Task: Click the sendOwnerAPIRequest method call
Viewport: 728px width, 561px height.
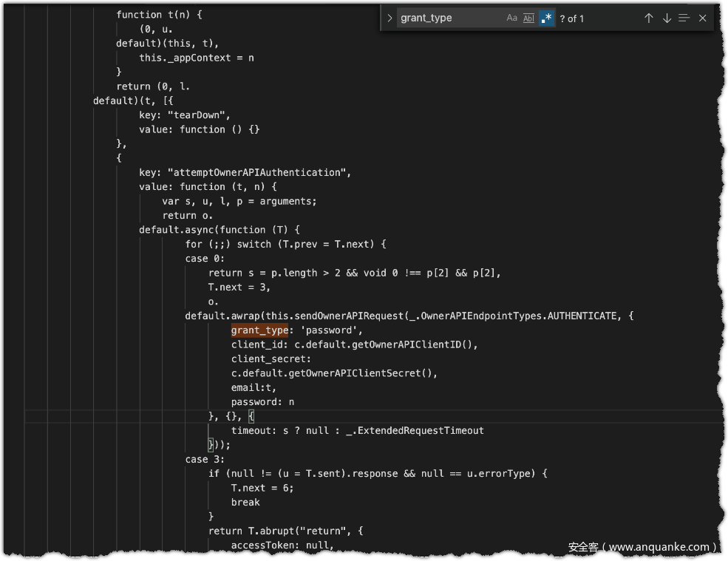Action: (x=347, y=316)
